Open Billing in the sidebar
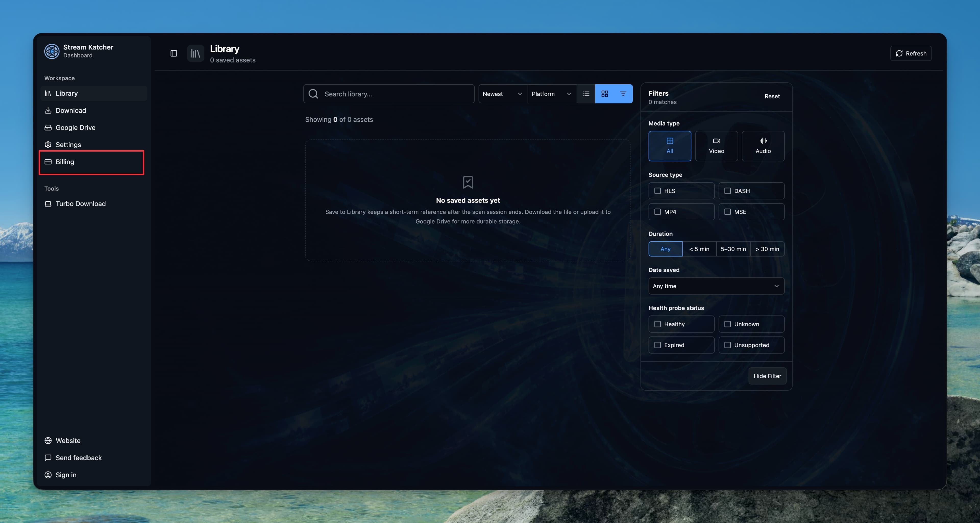 pos(94,161)
